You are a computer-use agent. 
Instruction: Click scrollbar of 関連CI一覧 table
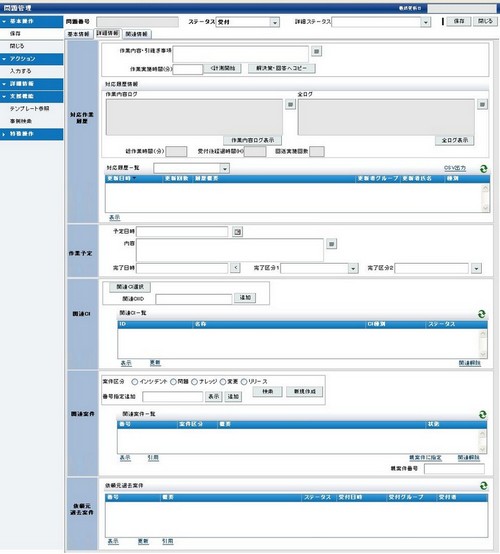click(483, 344)
